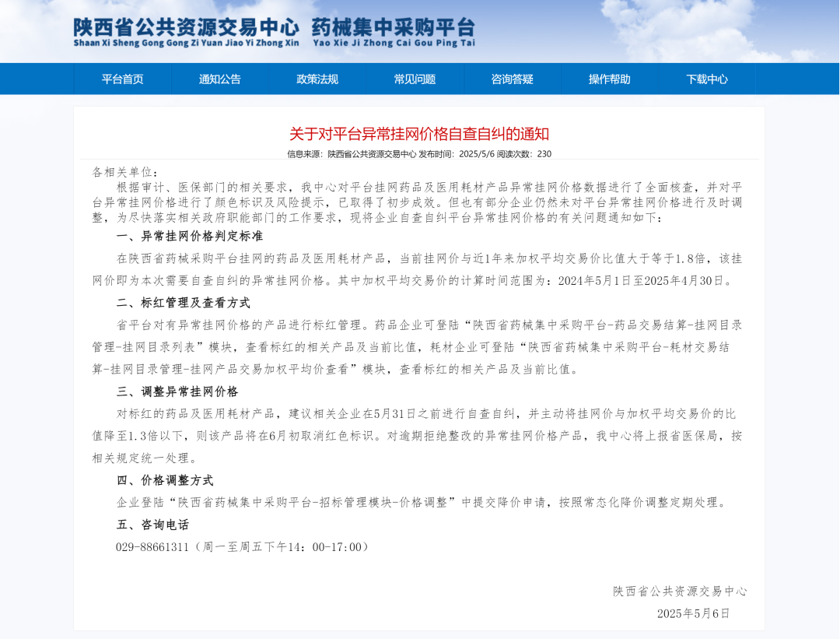Click the pinyin subtitle Shaan Xi Sheng Gong Gong
Viewport: 840px width, 639px height.
pyautogui.click(x=186, y=43)
